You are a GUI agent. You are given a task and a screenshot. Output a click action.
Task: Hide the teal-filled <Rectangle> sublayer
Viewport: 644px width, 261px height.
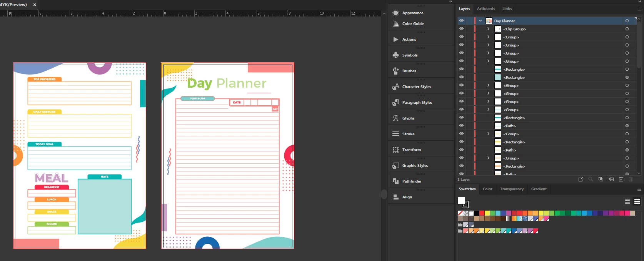(x=461, y=77)
